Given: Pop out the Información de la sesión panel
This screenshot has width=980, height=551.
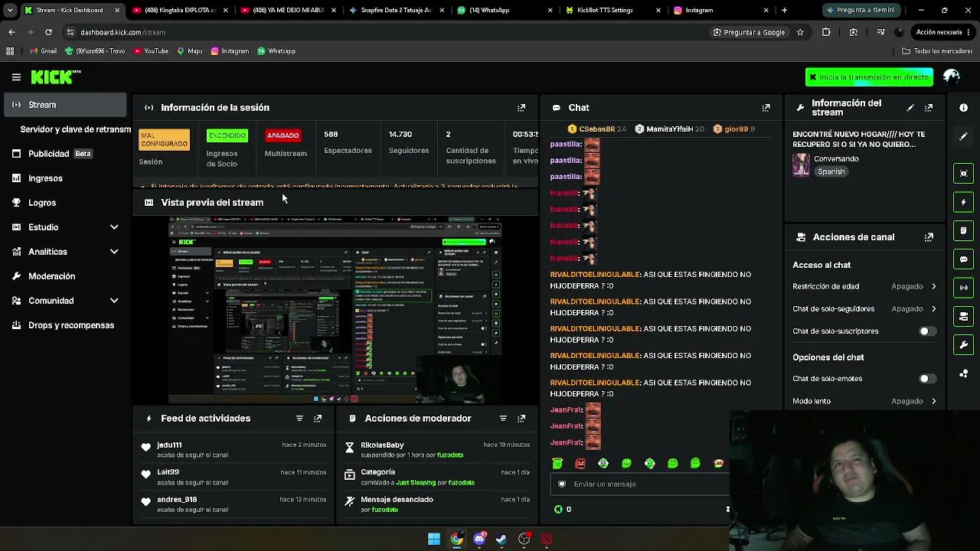Looking at the screenshot, I should (x=521, y=108).
